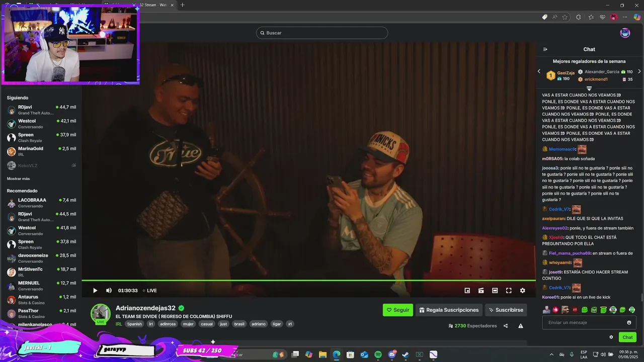Open File Explorer from taskbar
Screen dimensions: 644x362
tap(323, 354)
